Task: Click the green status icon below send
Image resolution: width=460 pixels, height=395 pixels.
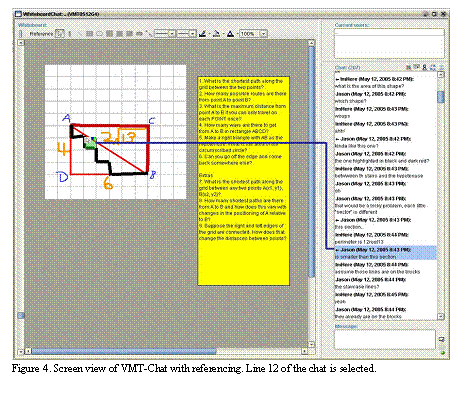Action: point(442,352)
